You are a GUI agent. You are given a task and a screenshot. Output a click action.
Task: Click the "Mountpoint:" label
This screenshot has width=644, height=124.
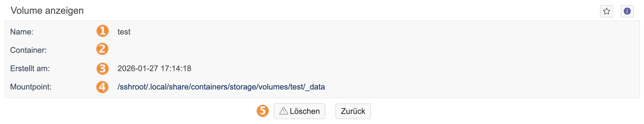[x=31, y=87]
